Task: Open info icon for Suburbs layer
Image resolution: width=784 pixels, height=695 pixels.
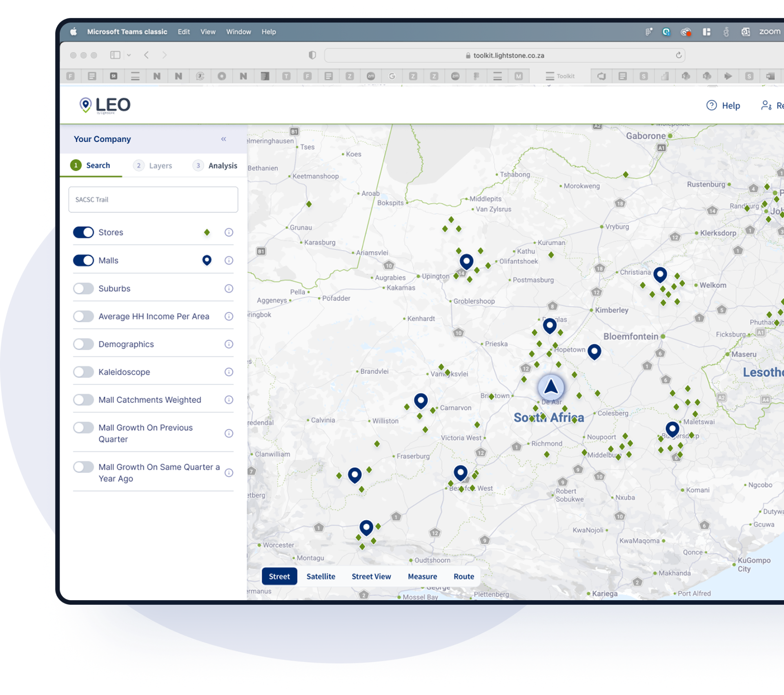Action: 229,288
